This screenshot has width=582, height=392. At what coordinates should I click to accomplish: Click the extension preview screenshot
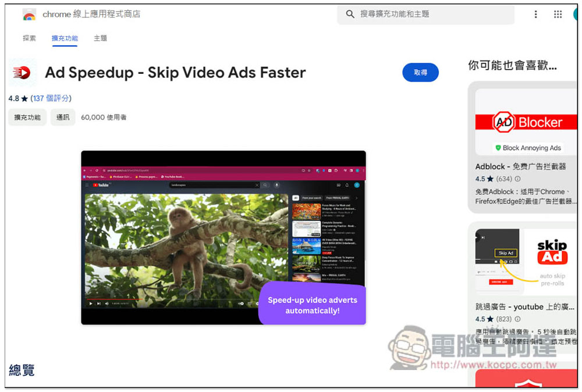pyautogui.click(x=223, y=237)
